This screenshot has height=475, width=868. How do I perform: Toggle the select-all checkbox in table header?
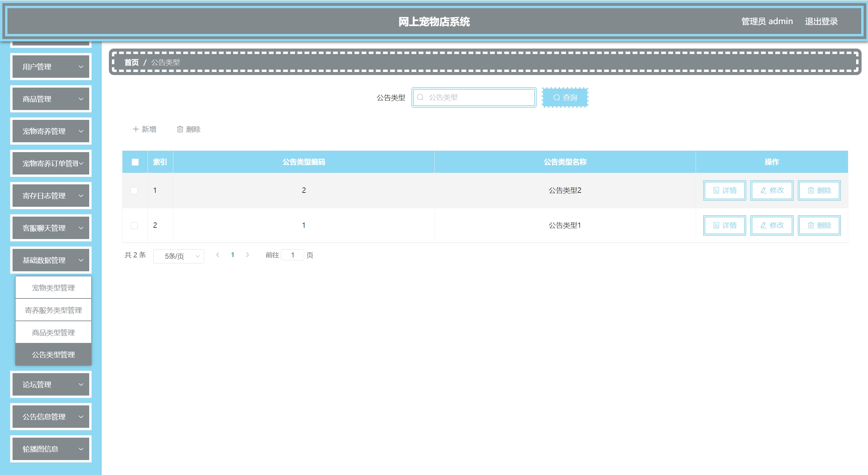point(135,162)
